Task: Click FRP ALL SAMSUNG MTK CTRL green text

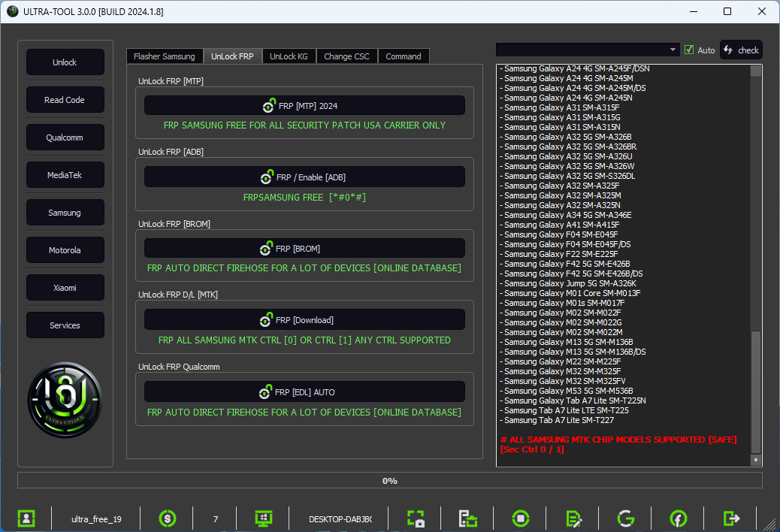Action: [304, 340]
